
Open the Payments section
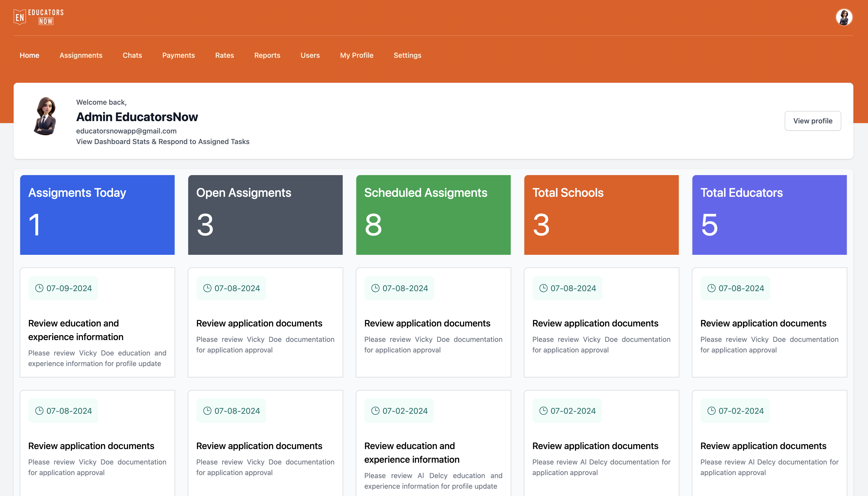178,55
